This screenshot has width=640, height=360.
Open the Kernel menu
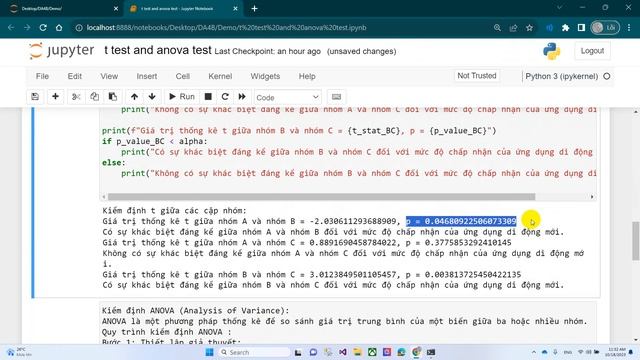point(220,76)
